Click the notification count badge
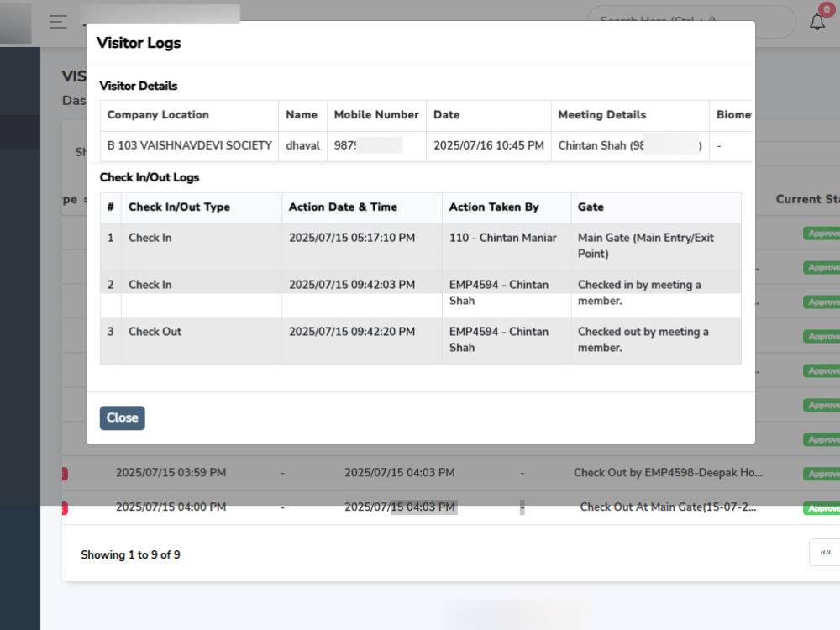This screenshot has width=840, height=630. tap(827, 9)
